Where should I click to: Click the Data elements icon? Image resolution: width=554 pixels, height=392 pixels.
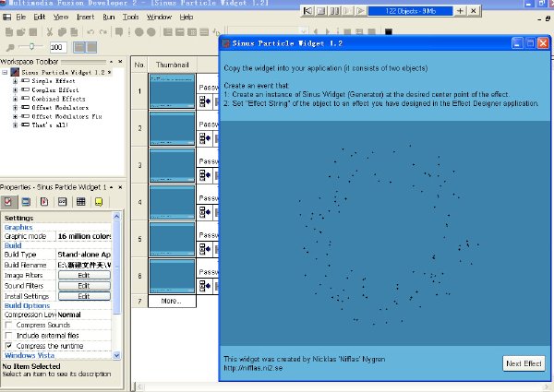215,32
